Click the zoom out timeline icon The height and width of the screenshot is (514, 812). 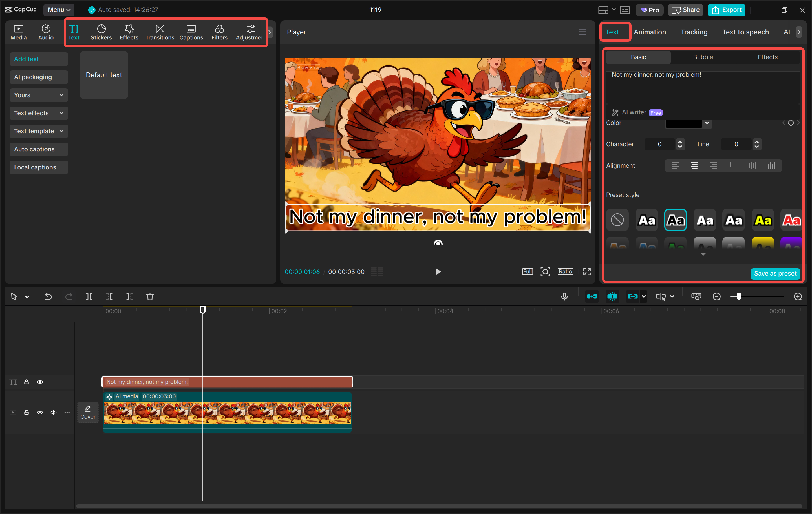pyautogui.click(x=717, y=297)
